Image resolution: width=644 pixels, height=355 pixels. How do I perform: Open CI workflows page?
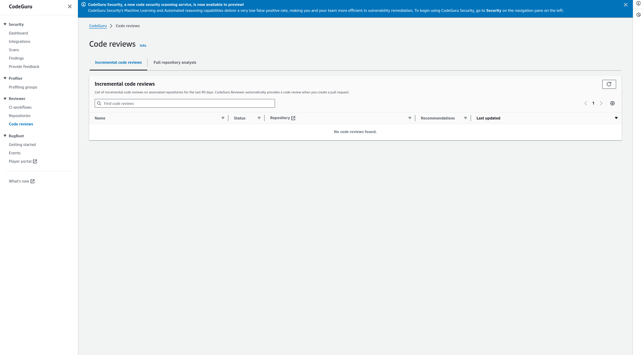click(x=20, y=107)
